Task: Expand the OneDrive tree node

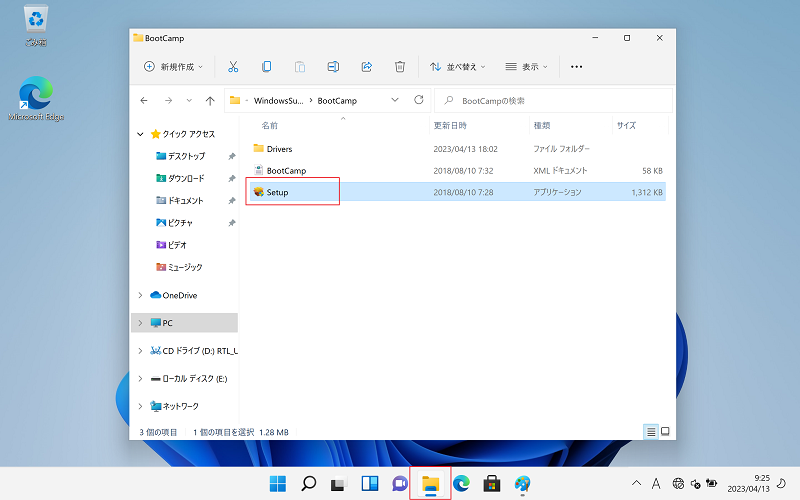Action: coord(140,295)
